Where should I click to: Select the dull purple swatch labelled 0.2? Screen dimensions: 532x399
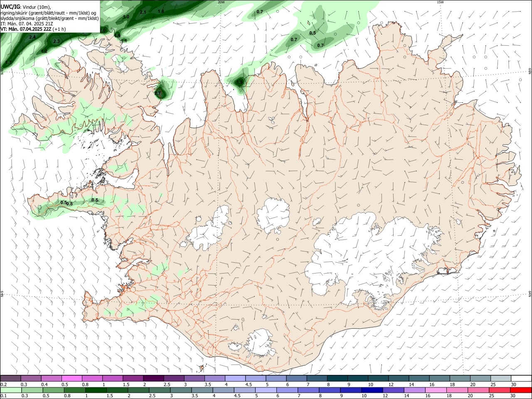coord(11,378)
